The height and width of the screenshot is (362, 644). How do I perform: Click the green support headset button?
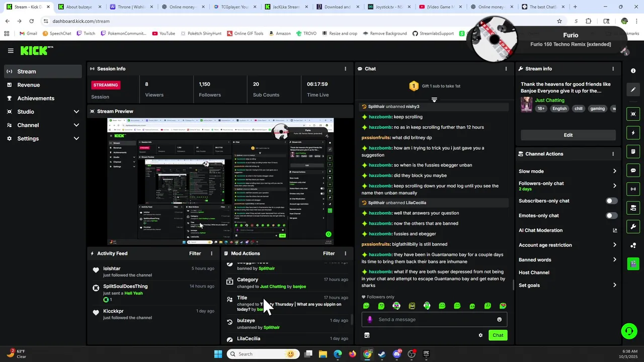[629, 331]
